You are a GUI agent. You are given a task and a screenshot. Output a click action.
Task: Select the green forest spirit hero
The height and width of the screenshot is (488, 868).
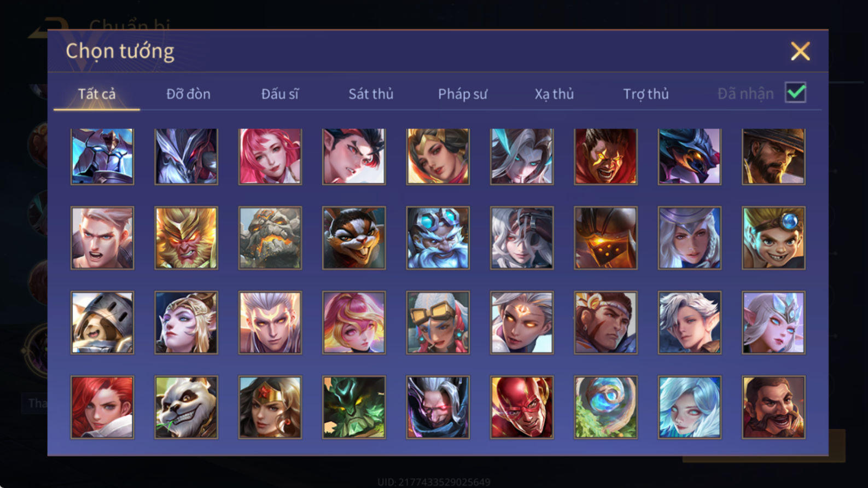pos(354,407)
